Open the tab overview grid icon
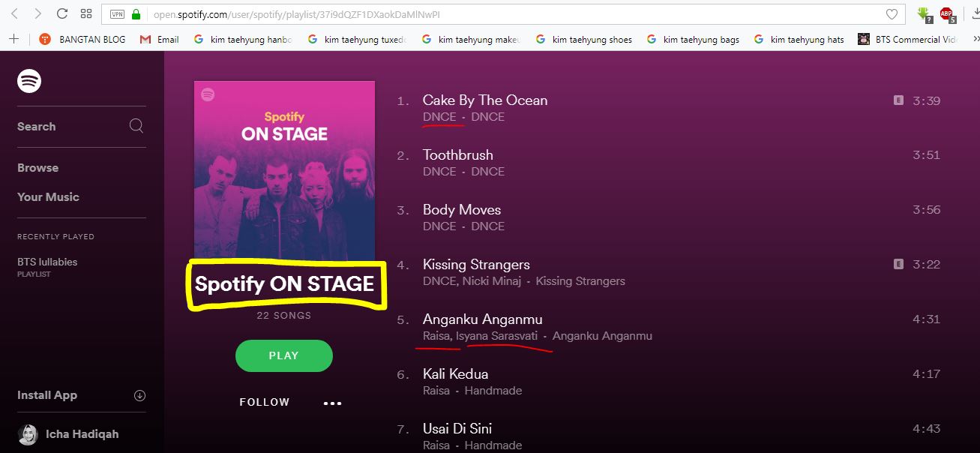 point(86,13)
